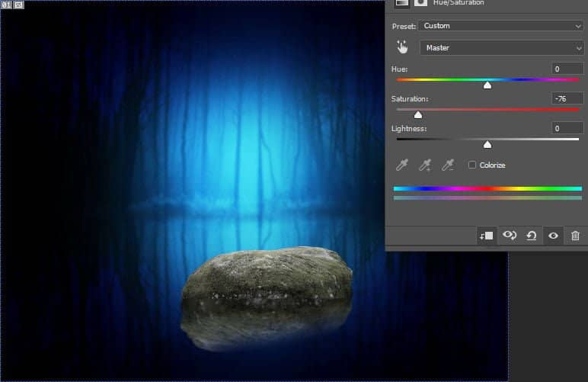The image size is (588, 382).
Task: Open the Master color range dropdown
Action: (x=501, y=48)
